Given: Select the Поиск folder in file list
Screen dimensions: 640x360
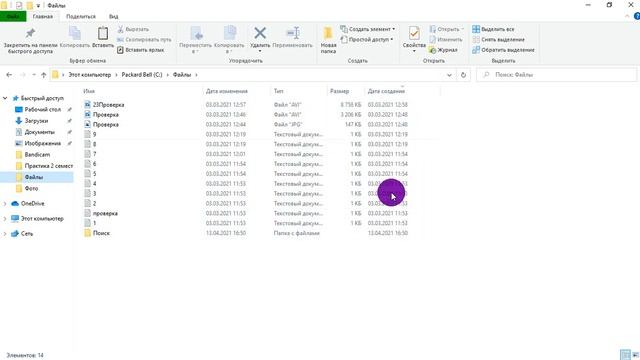Looking at the screenshot, I should point(101,233).
